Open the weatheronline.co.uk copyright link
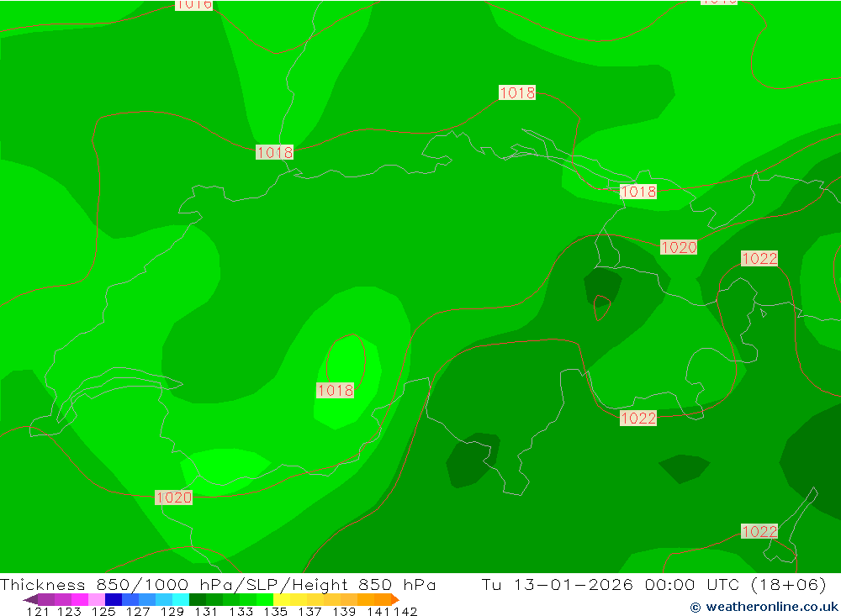This screenshot has width=841, height=616. tap(764, 607)
